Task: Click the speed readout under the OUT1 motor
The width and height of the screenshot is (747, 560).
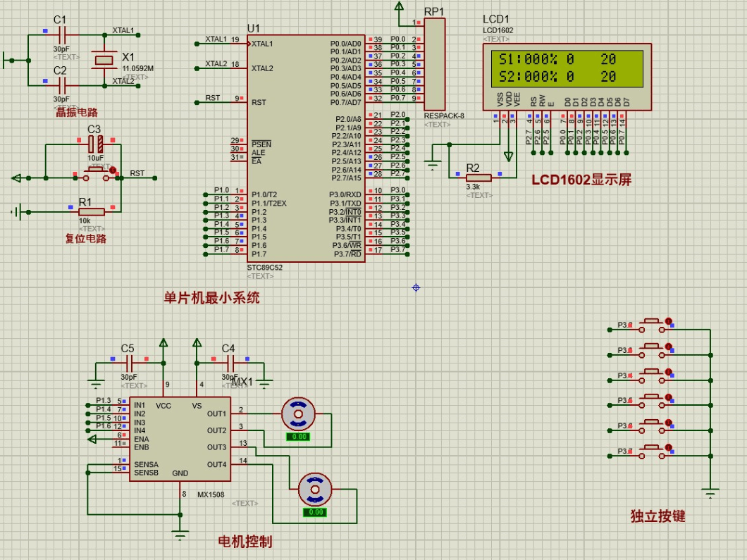Action: point(299,437)
